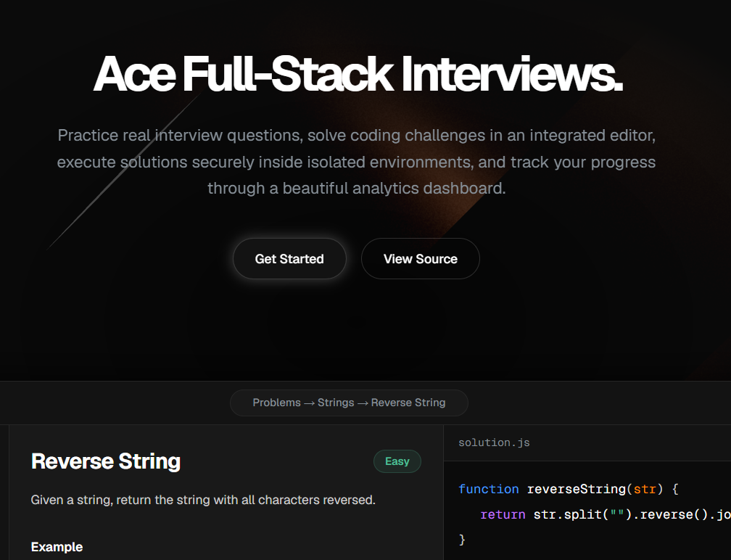
Task: Click the closing brace code line
Action: (462, 540)
